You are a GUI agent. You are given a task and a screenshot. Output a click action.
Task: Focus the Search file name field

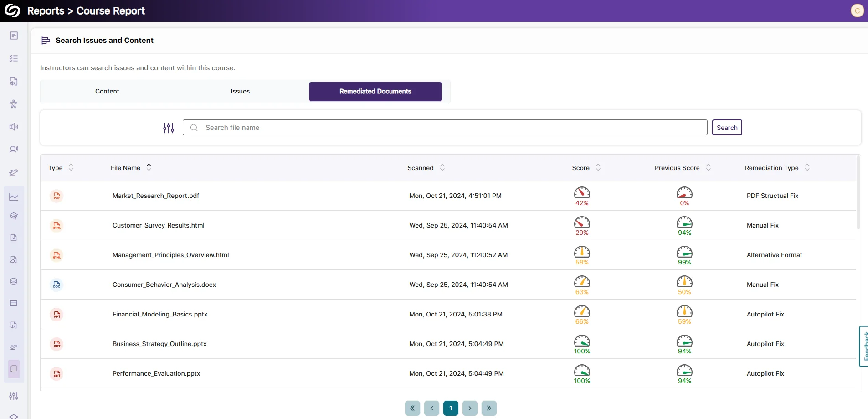pos(445,128)
